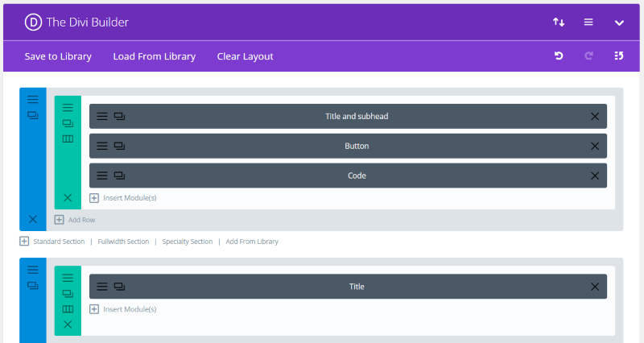Open second section settings icon
Image resolution: width=644 pixels, height=343 pixels.
(33, 270)
